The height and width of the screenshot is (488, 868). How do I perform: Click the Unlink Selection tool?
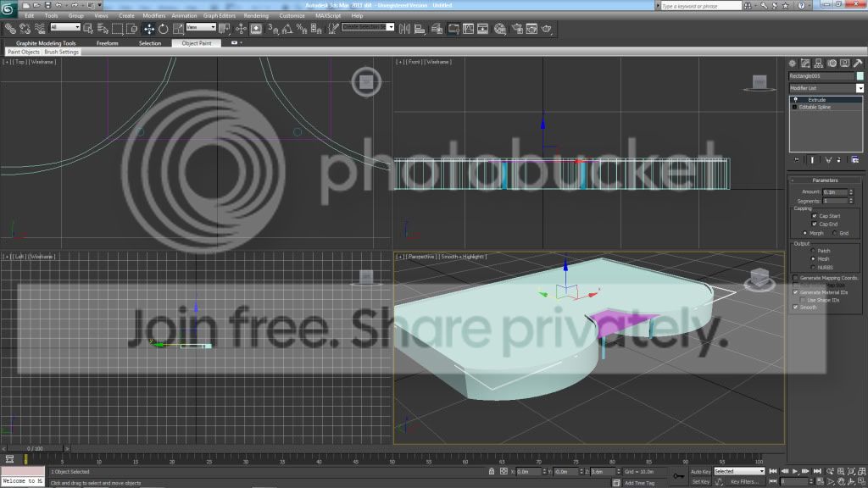[25, 29]
